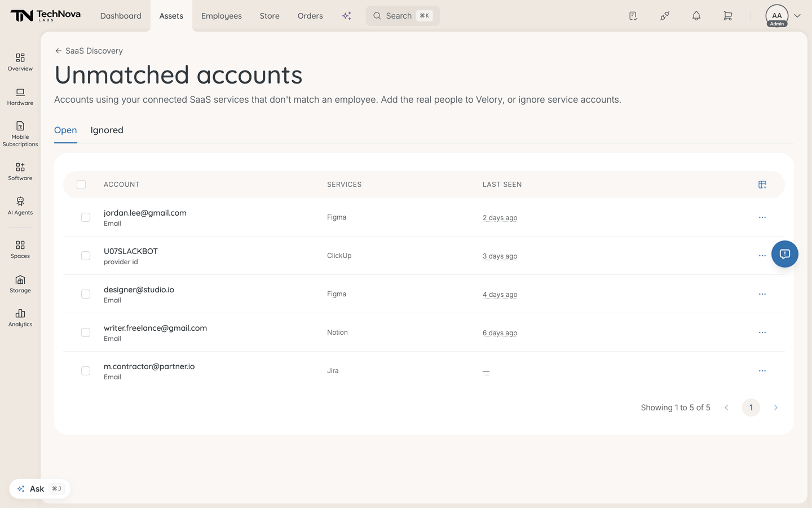This screenshot has width=812, height=508.
Task: Switch to the Employees tab
Action: coord(222,16)
